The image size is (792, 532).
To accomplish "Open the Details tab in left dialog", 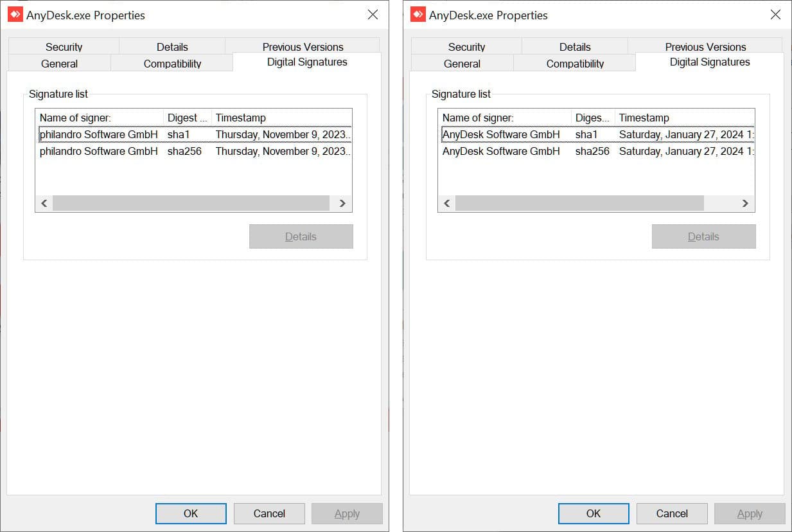I will tap(172, 46).
